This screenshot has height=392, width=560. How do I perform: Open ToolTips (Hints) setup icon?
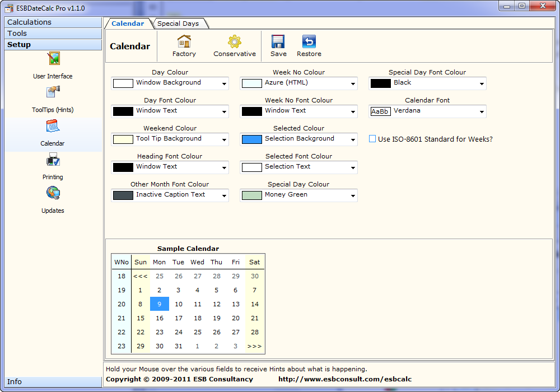click(53, 92)
